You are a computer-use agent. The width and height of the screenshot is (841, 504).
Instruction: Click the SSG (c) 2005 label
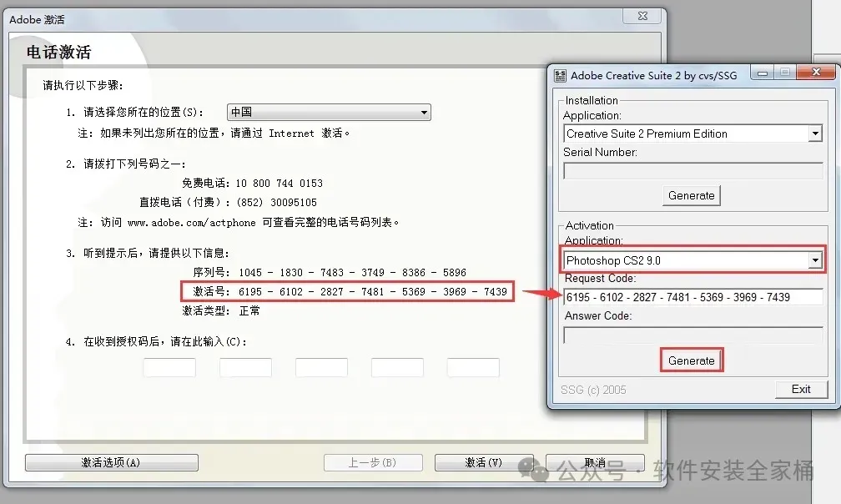(x=593, y=390)
